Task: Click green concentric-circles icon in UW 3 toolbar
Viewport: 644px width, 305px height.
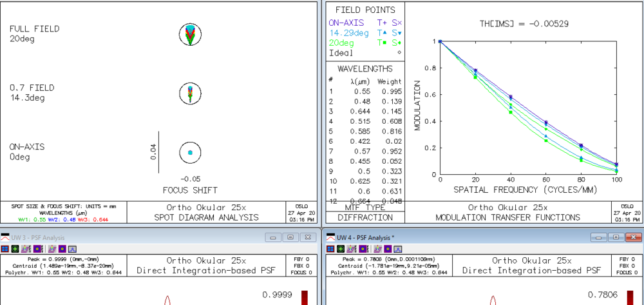Action: coord(15,249)
